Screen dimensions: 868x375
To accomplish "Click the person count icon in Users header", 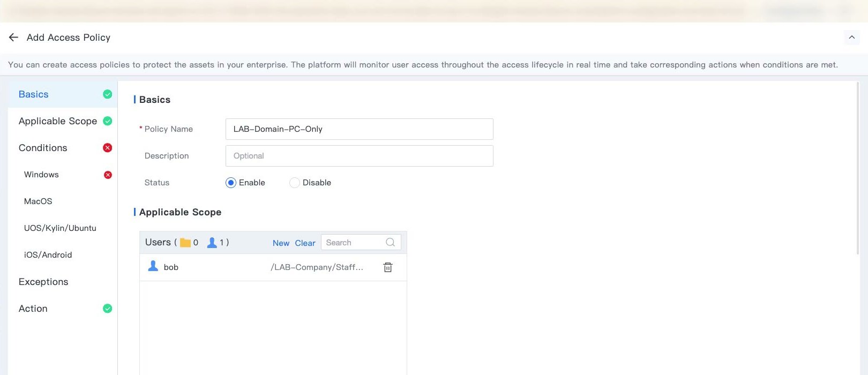I will [x=212, y=243].
